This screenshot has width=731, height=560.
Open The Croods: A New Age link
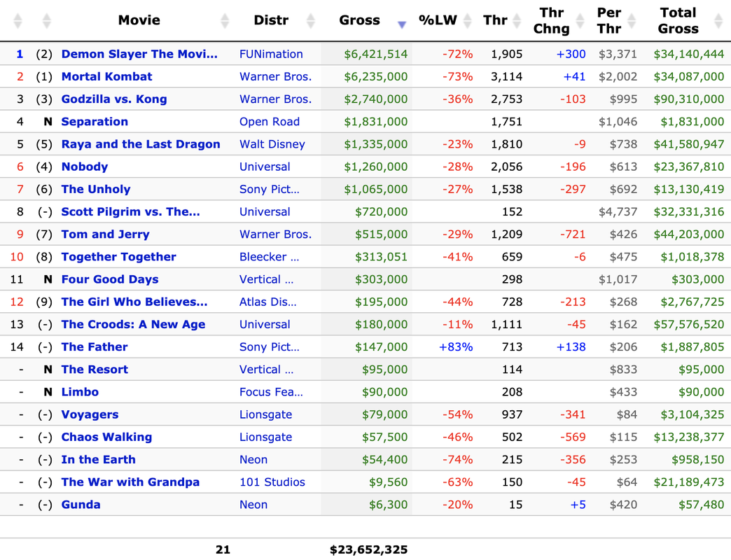(x=133, y=324)
